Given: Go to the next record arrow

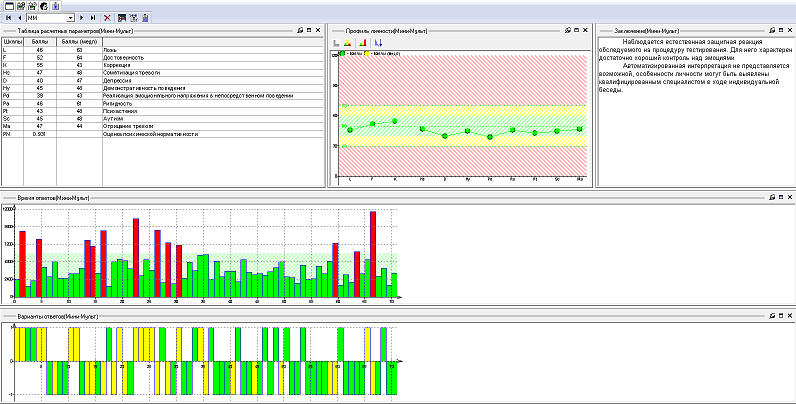Looking at the screenshot, I should tap(83, 18).
